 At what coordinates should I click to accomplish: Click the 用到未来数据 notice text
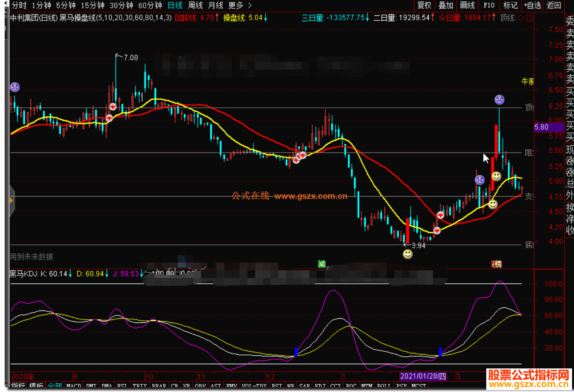tap(31, 257)
